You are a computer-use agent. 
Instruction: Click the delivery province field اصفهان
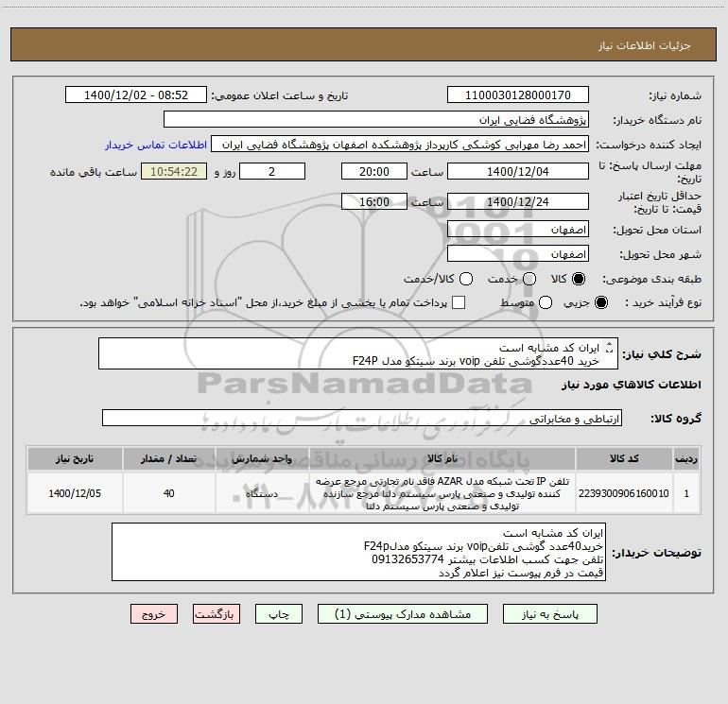[x=518, y=230]
